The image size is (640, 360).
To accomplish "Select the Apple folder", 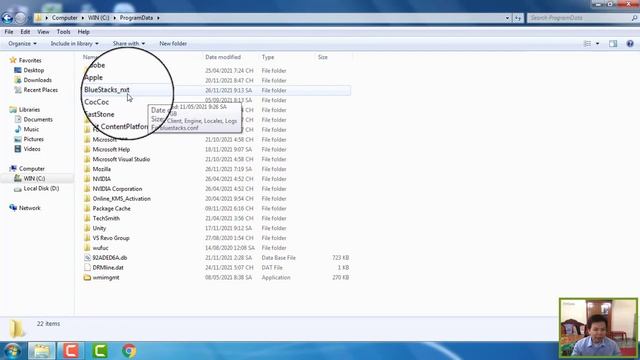I will coord(93,78).
